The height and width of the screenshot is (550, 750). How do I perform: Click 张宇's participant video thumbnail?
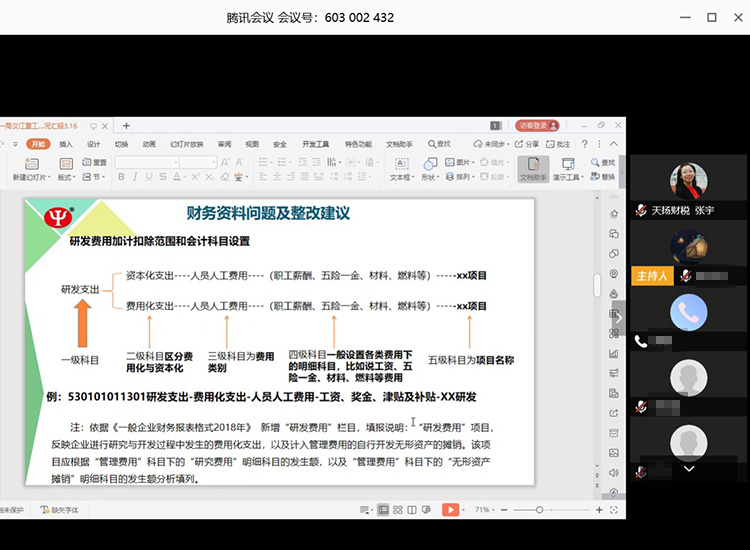[688, 182]
